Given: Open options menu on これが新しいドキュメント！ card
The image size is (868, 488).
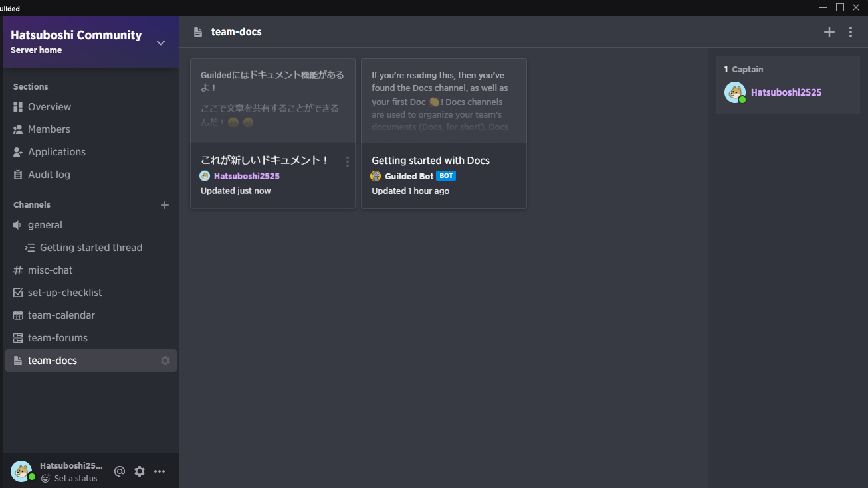Looking at the screenshot, I should [347, 161].
